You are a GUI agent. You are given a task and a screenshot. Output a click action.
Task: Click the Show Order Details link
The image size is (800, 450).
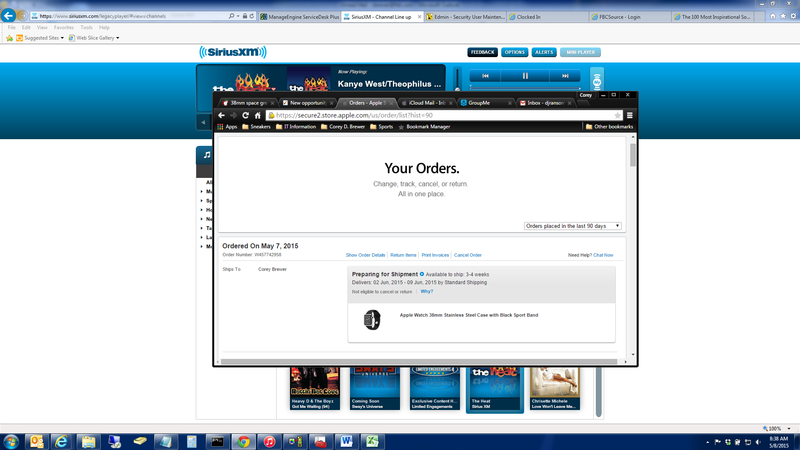click(365, 255)
